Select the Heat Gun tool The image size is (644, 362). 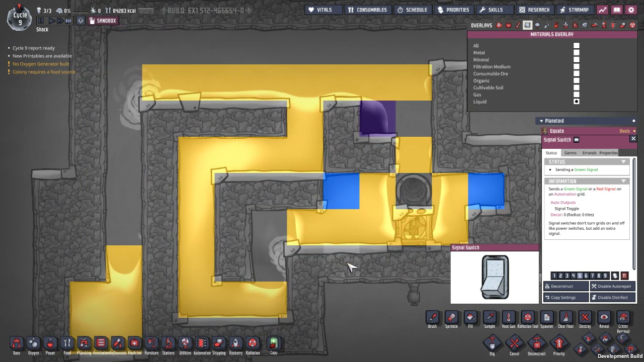click(509, 317)
